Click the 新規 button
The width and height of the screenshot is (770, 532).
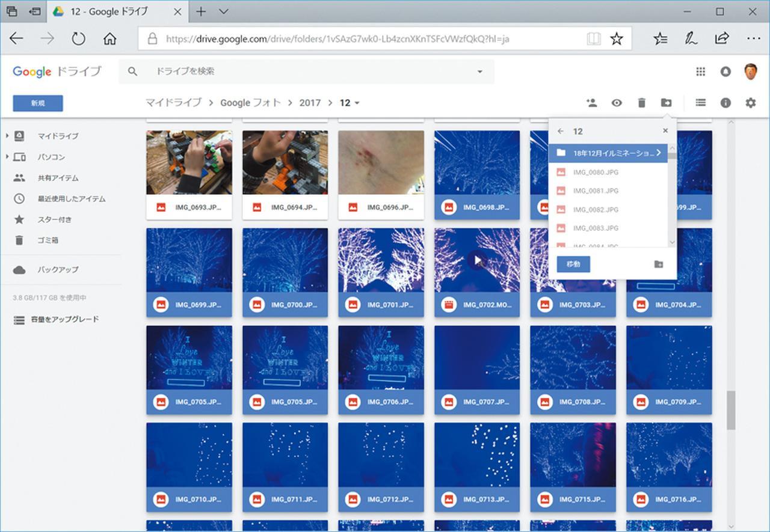[x=38, y=103]
